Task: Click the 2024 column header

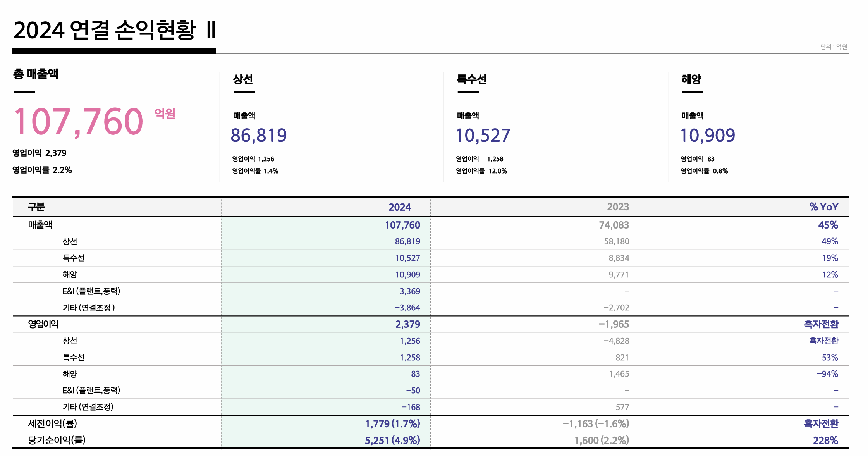Action: coord(399,207)
